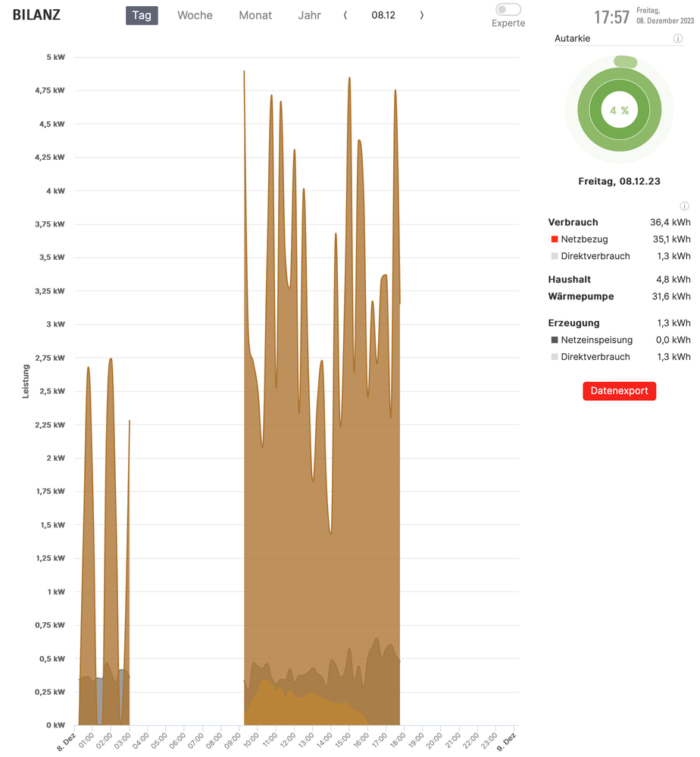
Task: Click the Haushalt label
Action: click(x=569, y=280)
